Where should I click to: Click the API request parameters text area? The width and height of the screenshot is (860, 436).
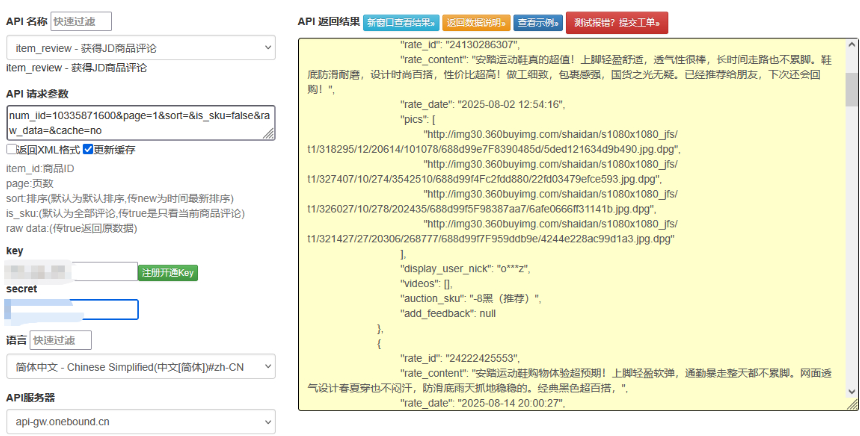(140, 122)
